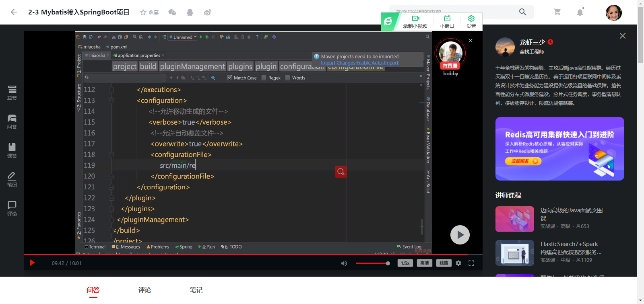This screenshot has height=304, width=644.
Task: Open the Spring tool window
Action: pyautogui.click(x=184, y=247)
